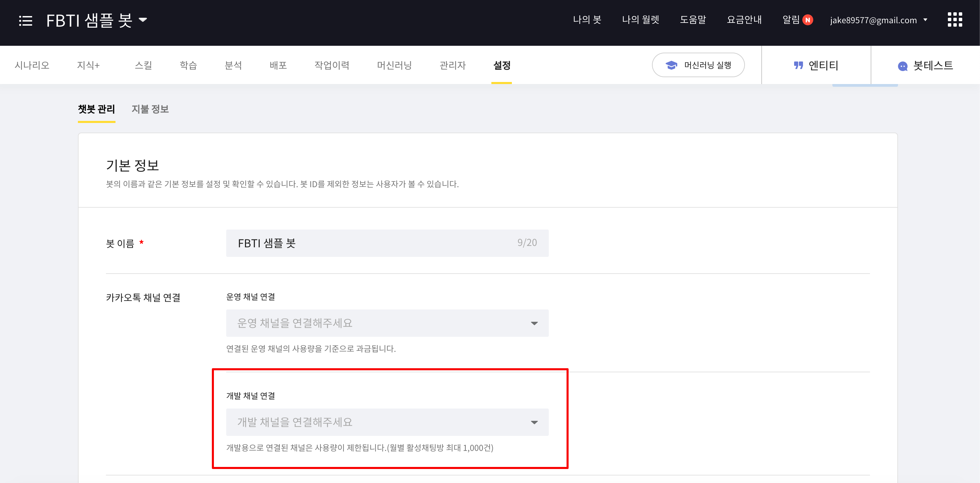This screenshot has height=483, width=980.
Task: Expand the jake89577@gmail.com account menu
Action: tap(879, 20)
